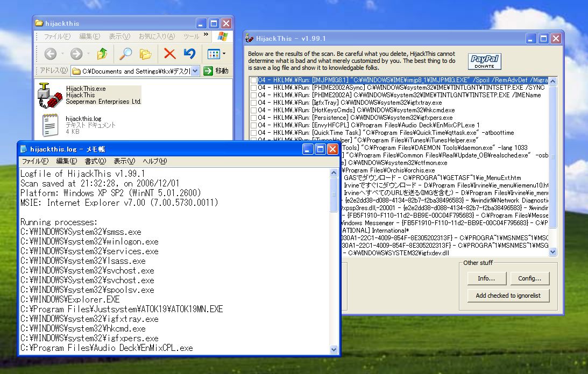Click HijackThis results scroll-down arrow
Image resolution: width=588 pixels, height=374 pixels.
(x=552, y=252)
